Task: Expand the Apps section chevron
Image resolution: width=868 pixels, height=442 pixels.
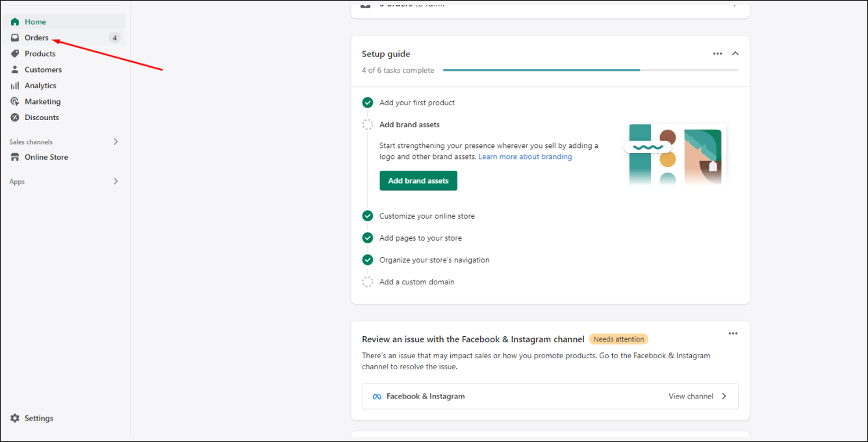Action: click(116, 182)
